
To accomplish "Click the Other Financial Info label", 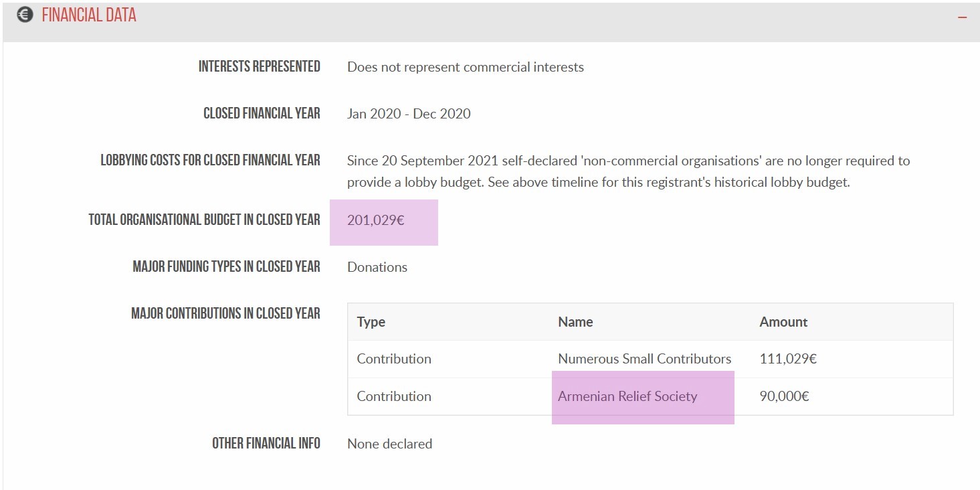I will tap(266, 443).
